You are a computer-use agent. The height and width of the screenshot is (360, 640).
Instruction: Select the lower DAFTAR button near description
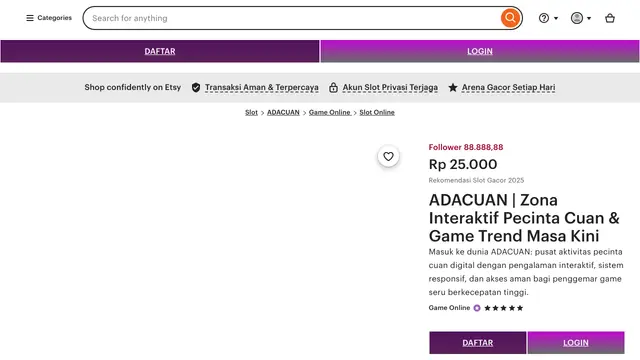[x=478, y=343]
